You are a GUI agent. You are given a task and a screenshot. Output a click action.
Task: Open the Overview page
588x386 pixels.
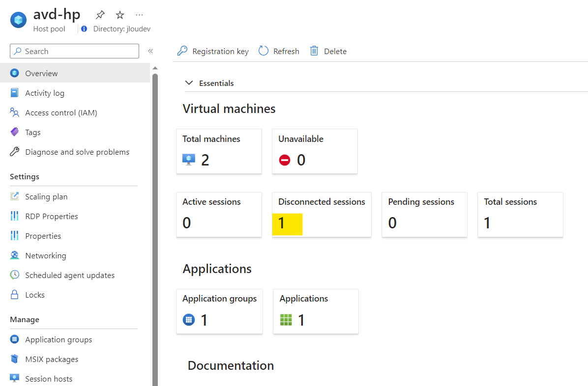pos(75,73)
